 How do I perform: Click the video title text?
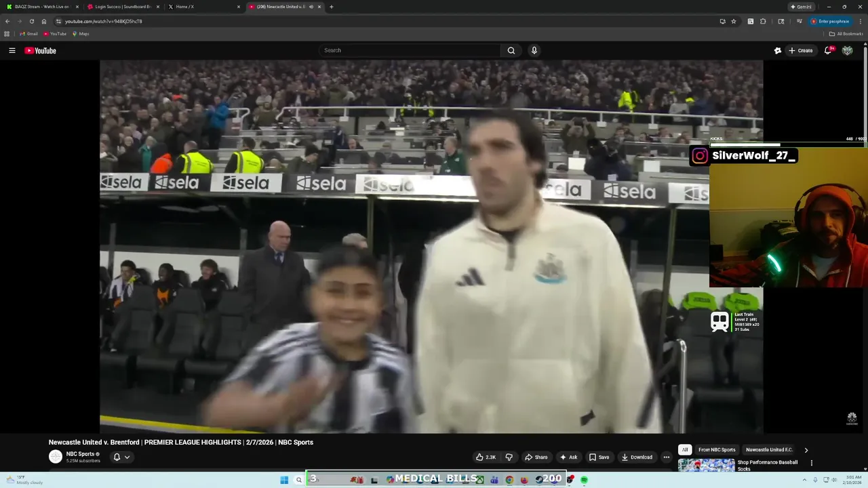(181, 442)
